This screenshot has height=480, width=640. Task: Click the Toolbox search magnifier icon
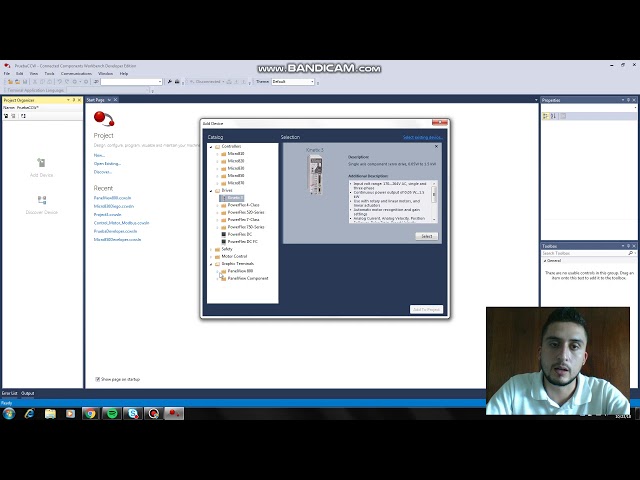(x=631, y=253)
